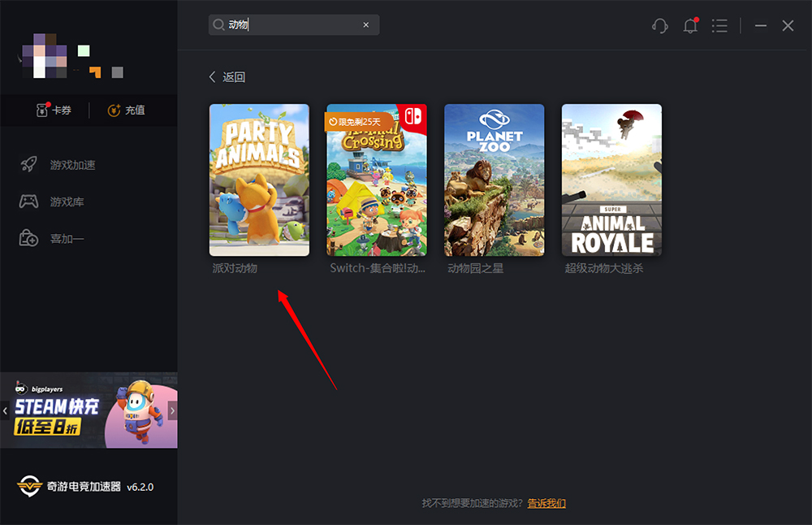The height and width of the screenshot is (525, 812).
Task: Select the Animal Crossing game cover
Action: click(377, 180)
